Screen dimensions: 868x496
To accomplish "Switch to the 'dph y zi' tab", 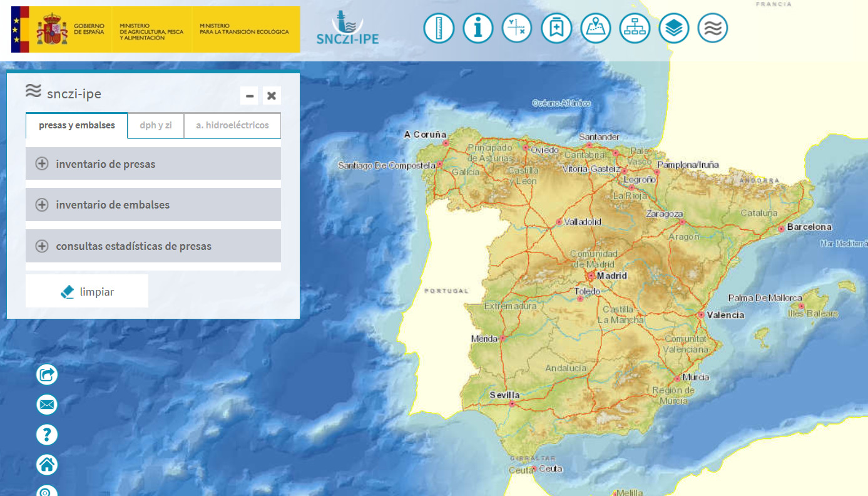I will tap(156, 125).
